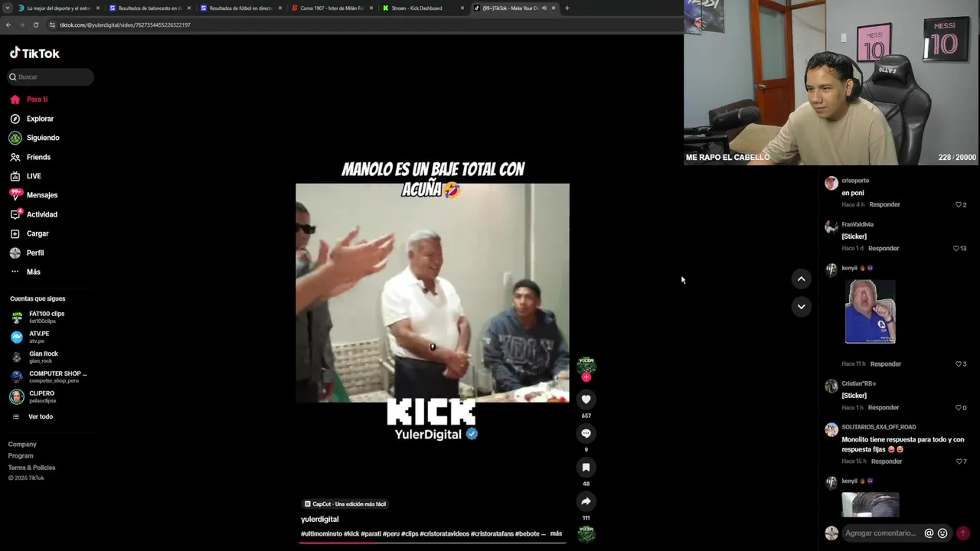
Task: Open crisoporto's profile avatar
Action: coord(831,183)
